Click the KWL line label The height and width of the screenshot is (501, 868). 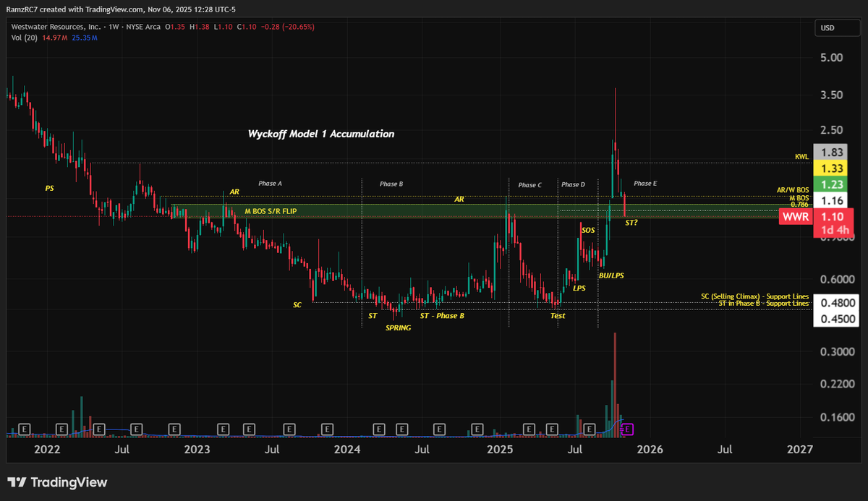[801, 157]
